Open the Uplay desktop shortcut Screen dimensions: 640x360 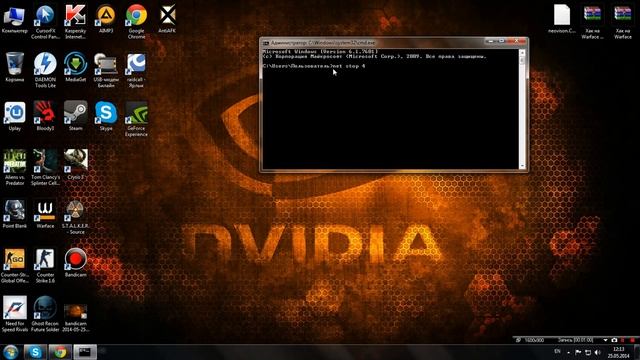(x=15, y=117)
